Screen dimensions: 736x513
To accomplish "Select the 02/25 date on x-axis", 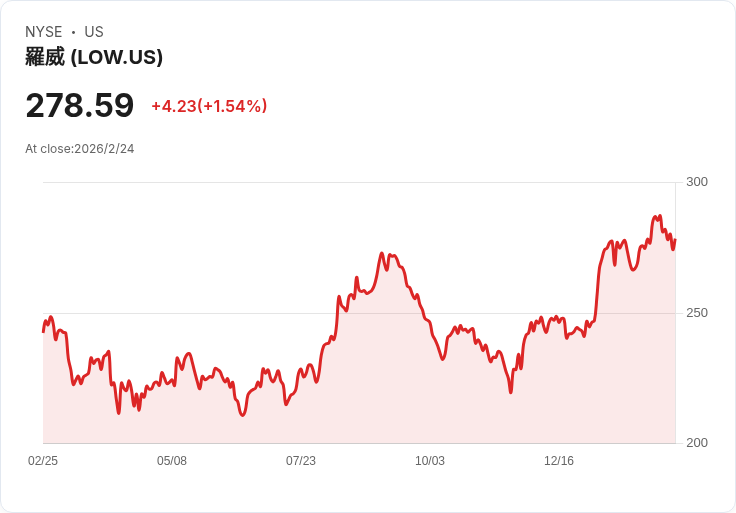I will [x=43, y=461].
